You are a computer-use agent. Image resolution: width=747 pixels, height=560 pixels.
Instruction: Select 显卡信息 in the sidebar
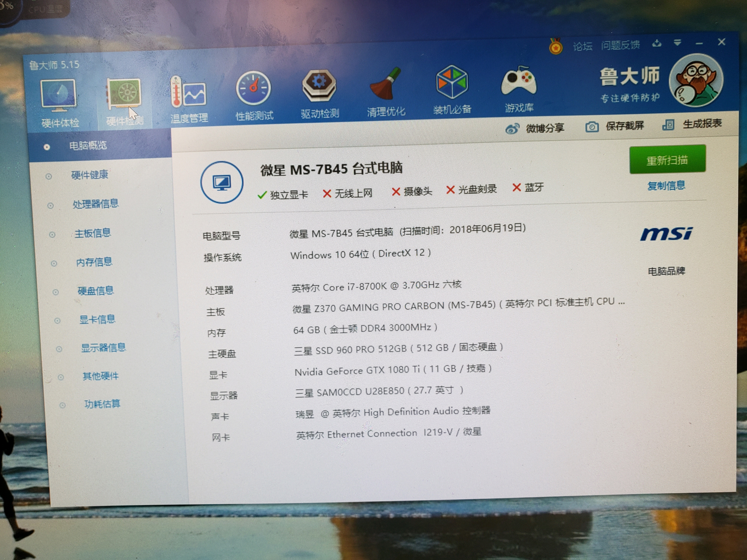(97, 319)
